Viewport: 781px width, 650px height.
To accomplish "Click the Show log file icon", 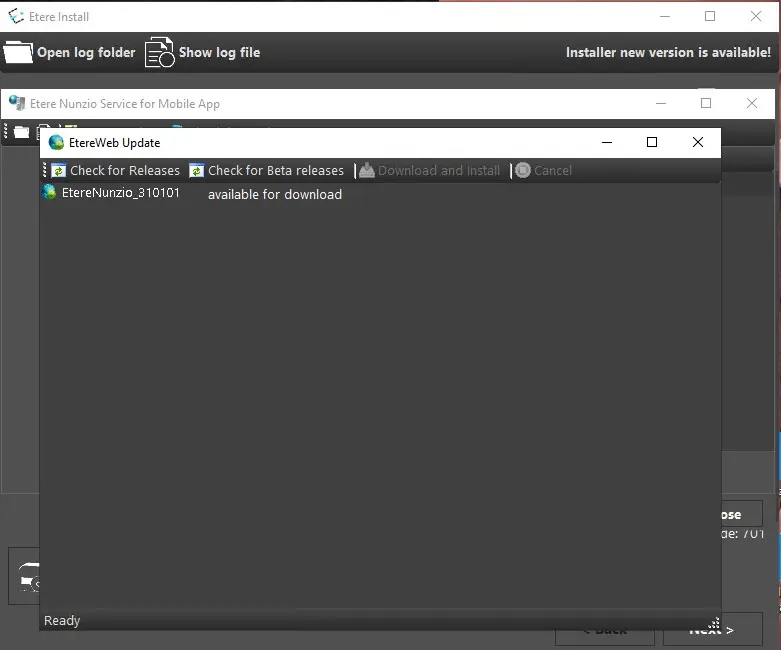I will 159,52.
